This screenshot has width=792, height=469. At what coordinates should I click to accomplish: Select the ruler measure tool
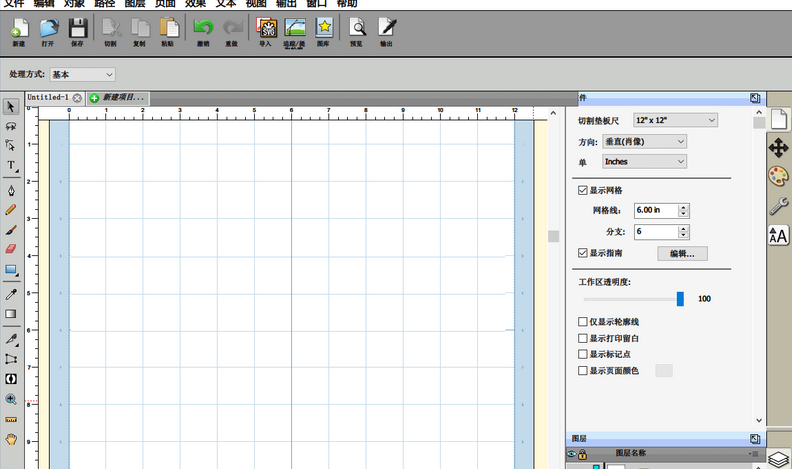coord(11,420)
